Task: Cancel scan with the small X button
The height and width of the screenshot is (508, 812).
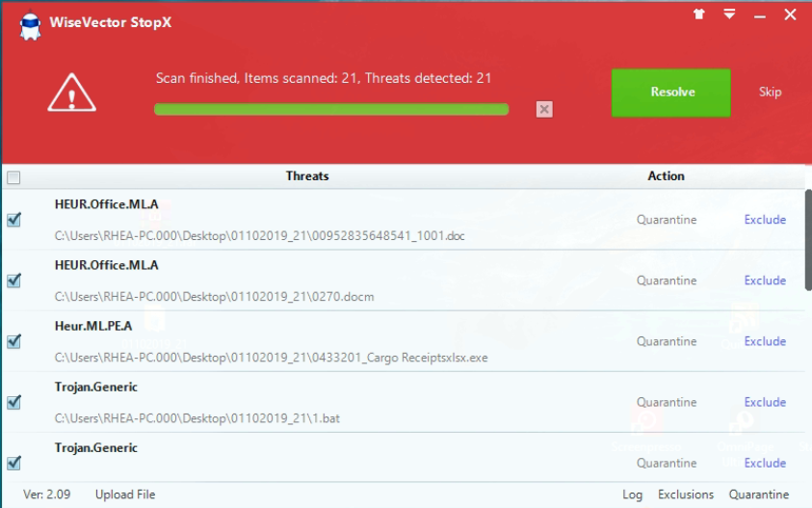Action: coord(544,109)
